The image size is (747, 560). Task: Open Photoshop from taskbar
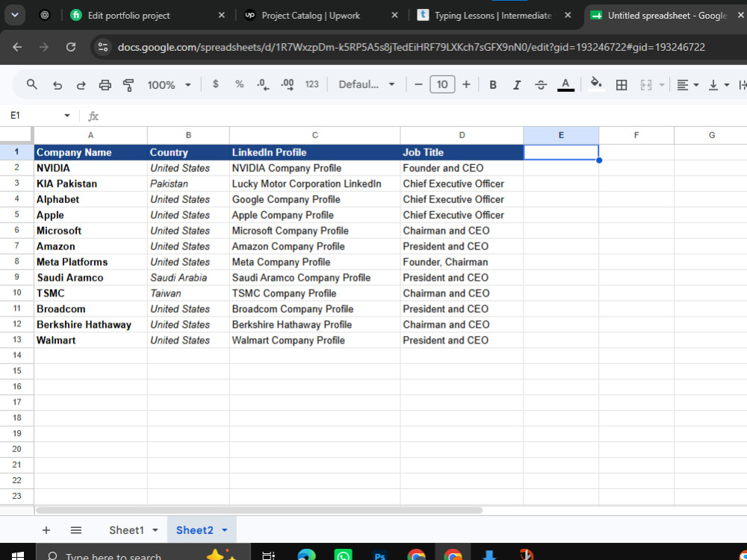pyautogui.click(x=379, y=556)
